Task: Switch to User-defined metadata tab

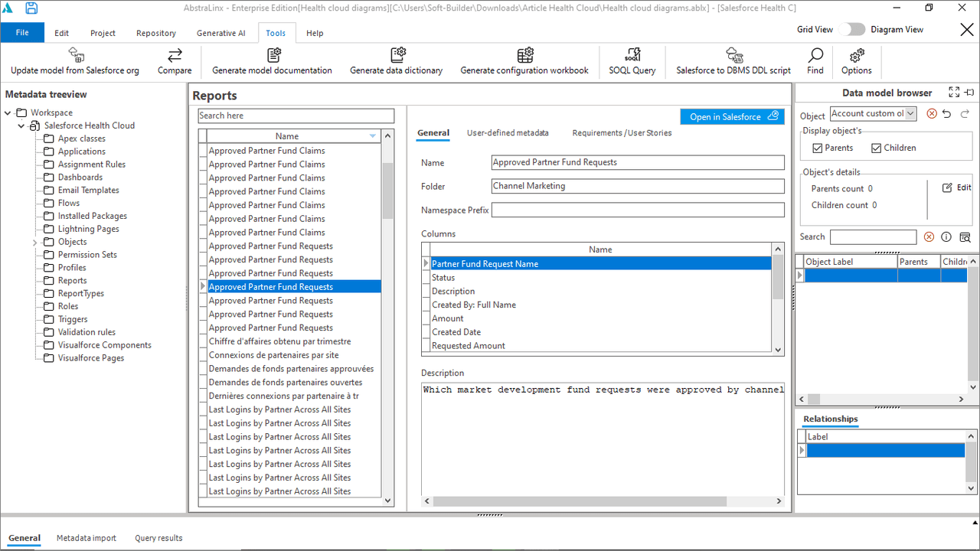Action: [x=508, y=132]
